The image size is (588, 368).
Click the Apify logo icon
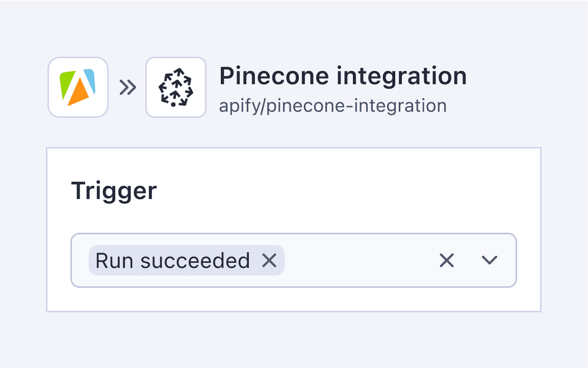pos(78,87)
